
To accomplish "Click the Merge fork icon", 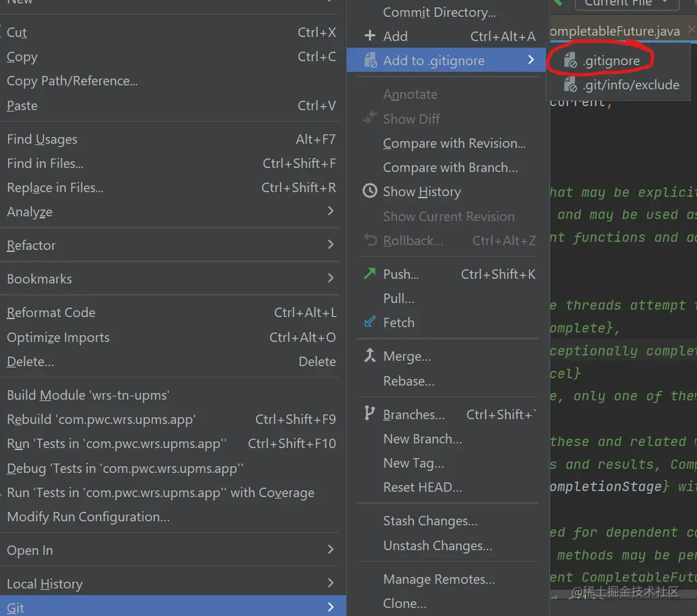I will point(370,355).
